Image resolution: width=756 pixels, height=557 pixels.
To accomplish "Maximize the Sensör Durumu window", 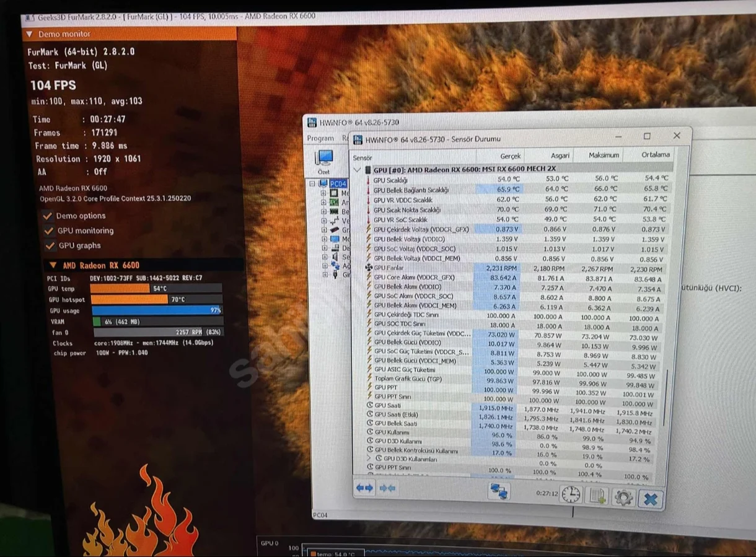I will (x=647, y=136).
